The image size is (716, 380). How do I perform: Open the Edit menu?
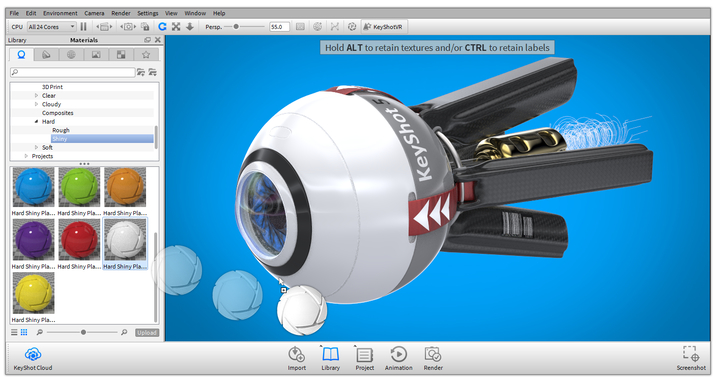coord(31,13)
